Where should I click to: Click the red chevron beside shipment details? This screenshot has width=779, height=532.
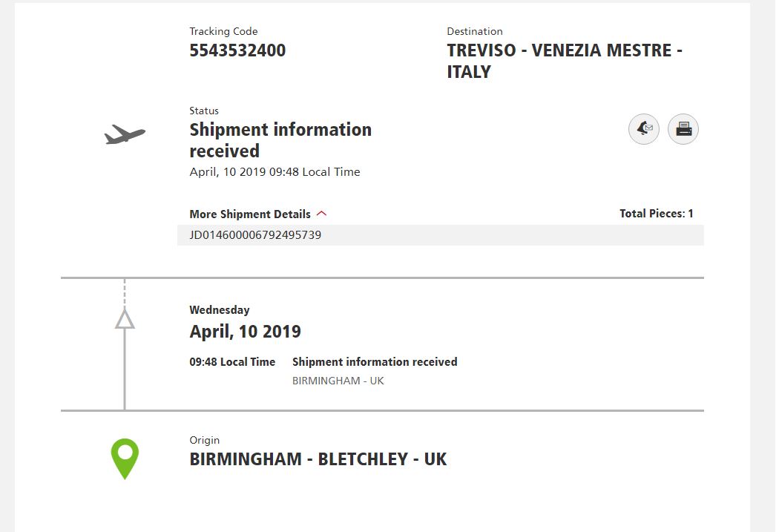321,214
